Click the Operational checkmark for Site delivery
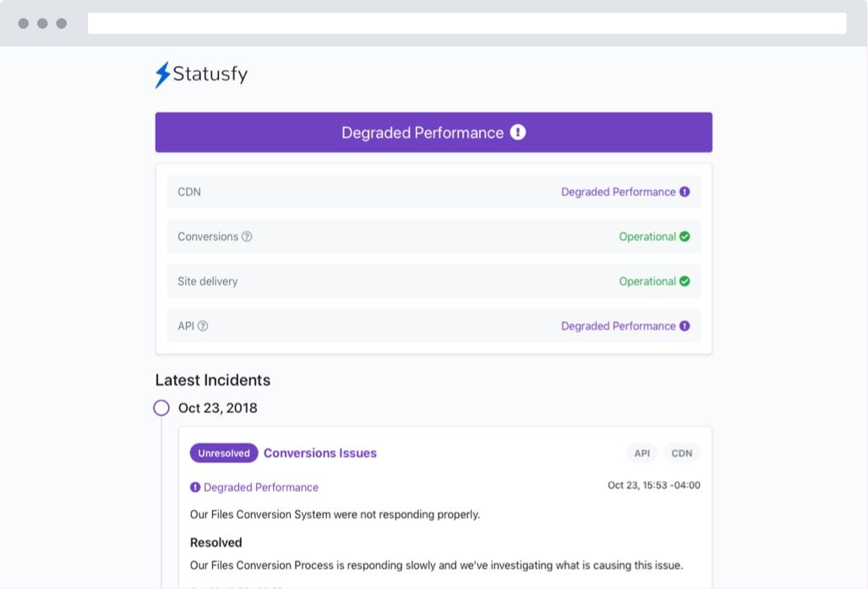This screenshot has height=589, width=868. [686, 281]
